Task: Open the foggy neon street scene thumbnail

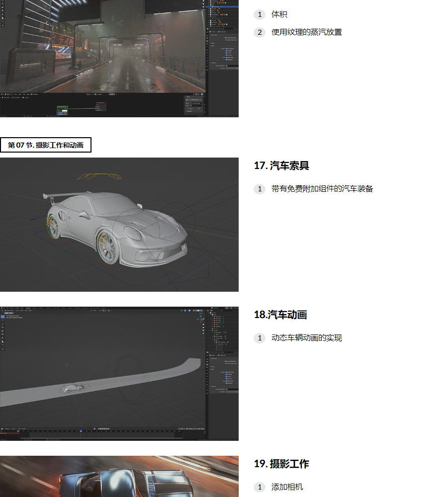Action: tap(119, 58)
